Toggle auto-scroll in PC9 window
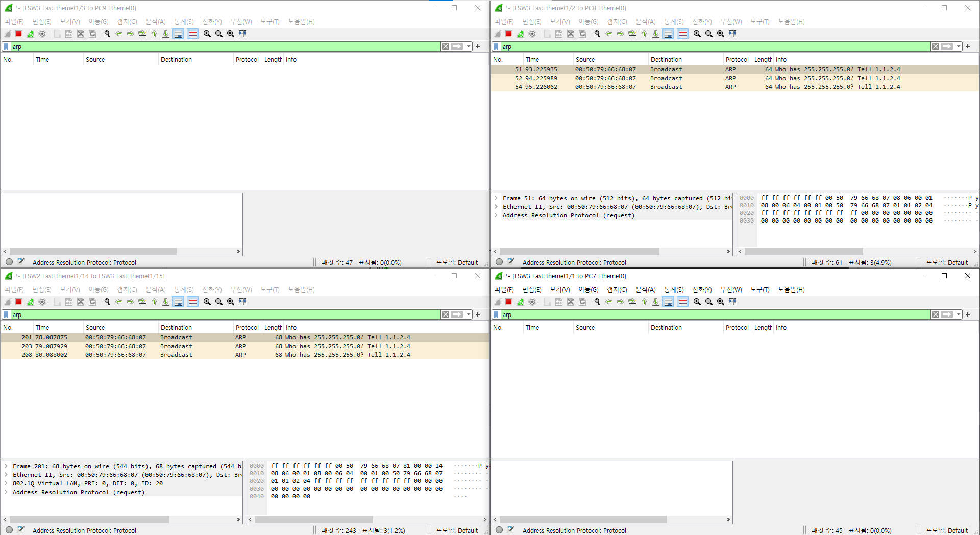 [x=178, y=34]
